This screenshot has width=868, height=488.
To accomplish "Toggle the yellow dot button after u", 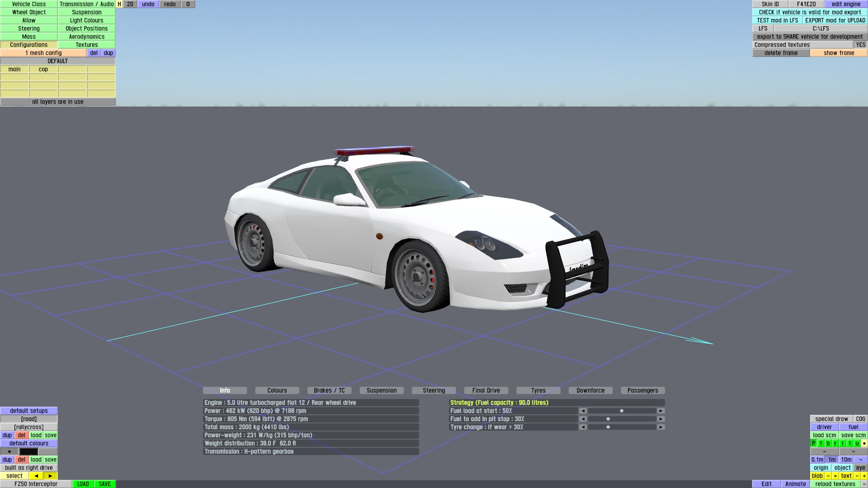I will tap(864, 443).
